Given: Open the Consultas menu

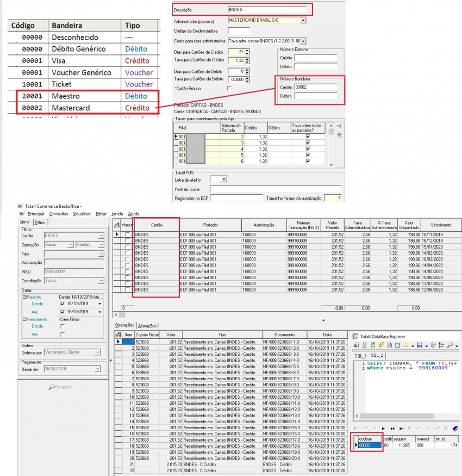Looking at the screenshot, I should pyautogui.click(x=58, y=214).
